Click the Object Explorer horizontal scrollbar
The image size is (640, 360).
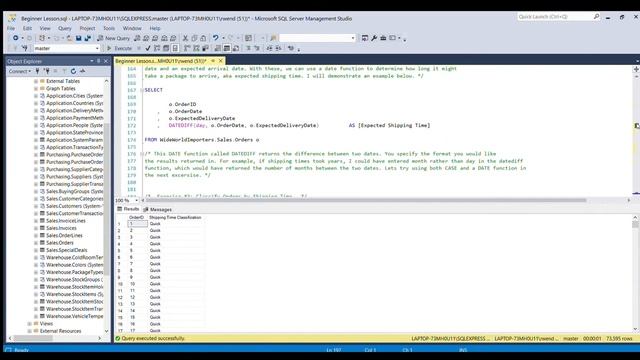(33, 338)
